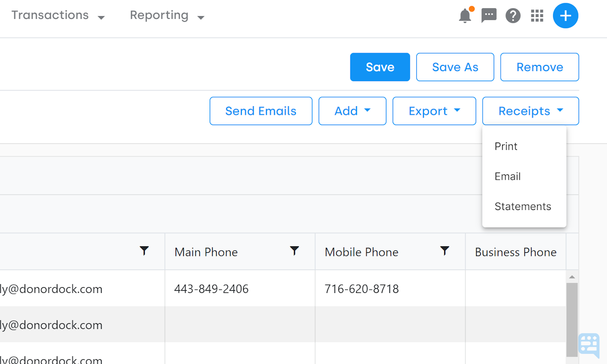The image size is (607, 364).
Task: Open the Export dropdown
Action: point(434,110)
